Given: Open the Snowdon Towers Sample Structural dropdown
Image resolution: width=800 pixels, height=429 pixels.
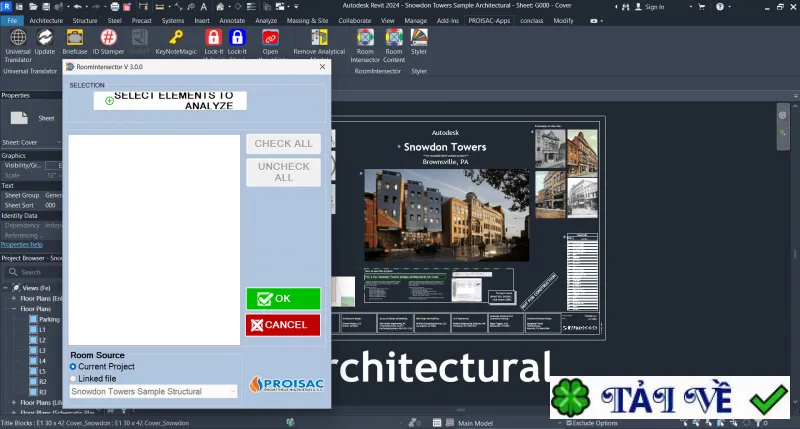Looking at the screenshot, I should coord(154,391).
